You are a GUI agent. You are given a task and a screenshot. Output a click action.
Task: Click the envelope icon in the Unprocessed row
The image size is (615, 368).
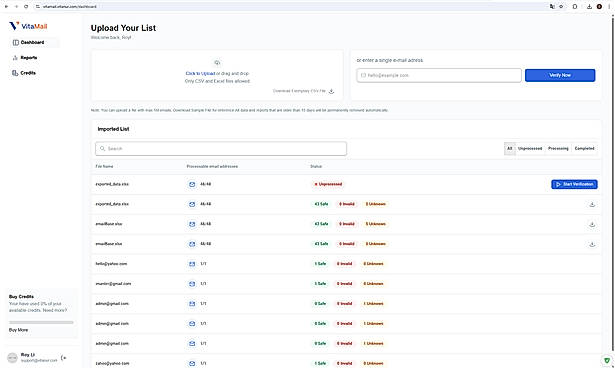point(192,184)
